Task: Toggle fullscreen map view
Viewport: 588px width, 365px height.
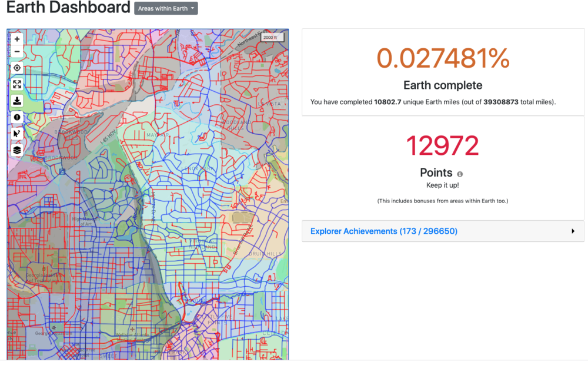Action: coord(17,85)
